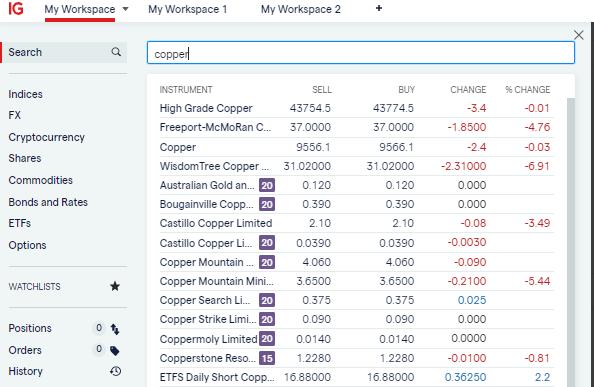Select Copper Search Li... instrument
The width and height of the screenshot is (594, 387).
(x=205, y=300)
